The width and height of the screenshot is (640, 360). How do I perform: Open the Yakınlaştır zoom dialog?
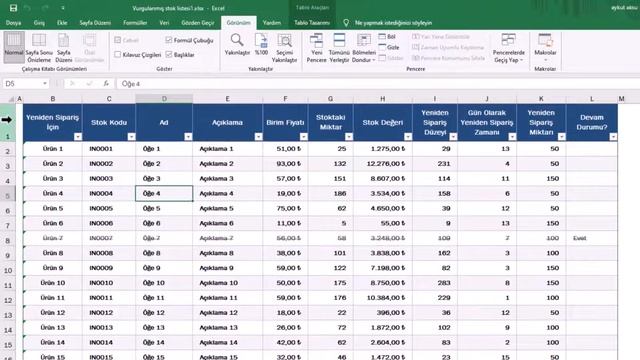point(237,45)
